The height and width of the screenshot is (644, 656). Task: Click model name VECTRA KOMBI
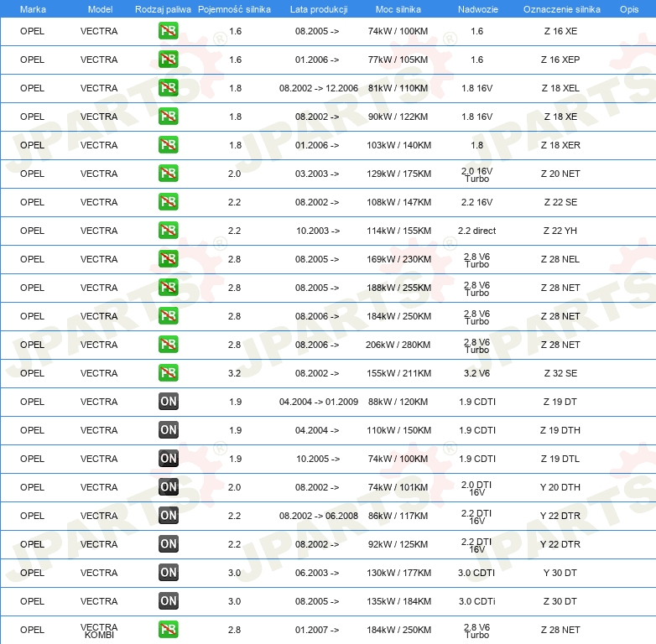(x=99, y=631)
